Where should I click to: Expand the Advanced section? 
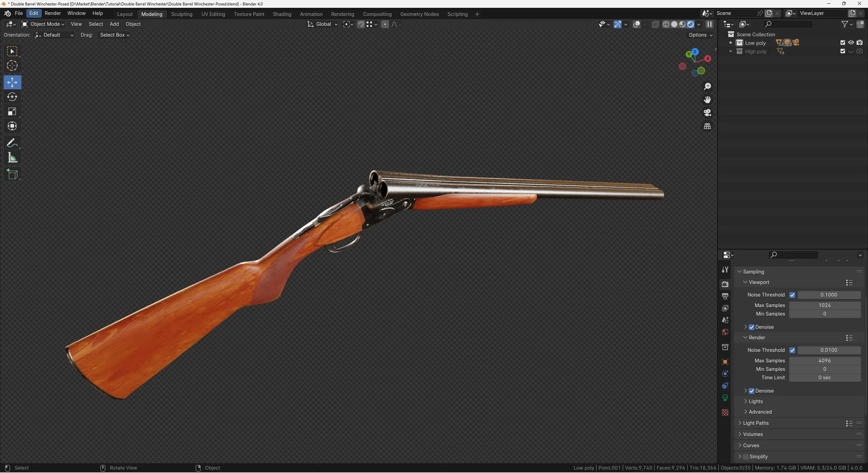point(760,412)
